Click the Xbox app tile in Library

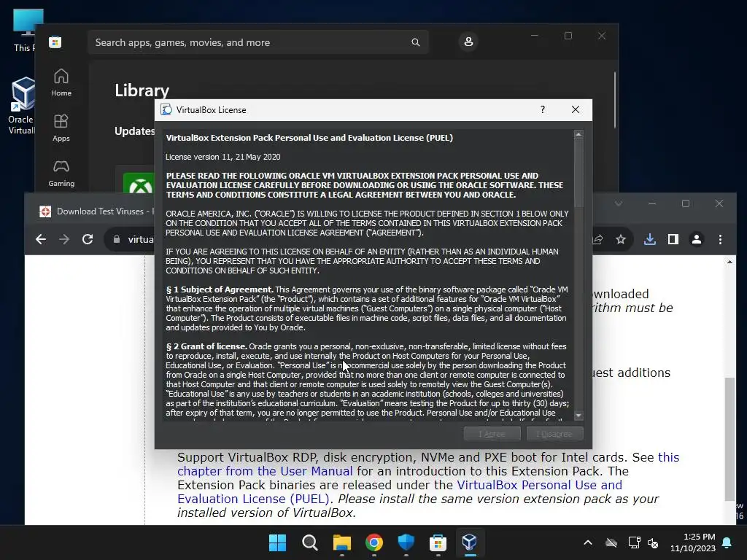pyautogui.click(x=139, y=183)
